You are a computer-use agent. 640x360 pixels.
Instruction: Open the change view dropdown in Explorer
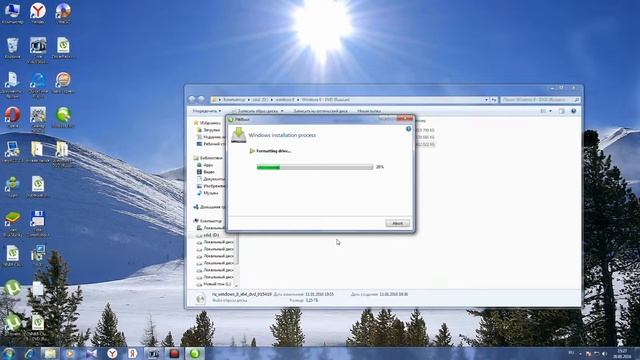[x=551, y=111]
